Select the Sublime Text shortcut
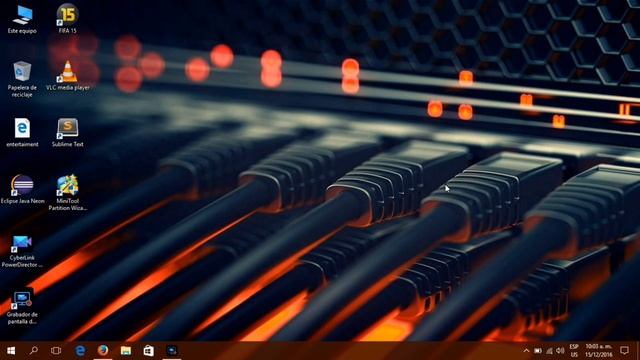 (x=68, y=132)
